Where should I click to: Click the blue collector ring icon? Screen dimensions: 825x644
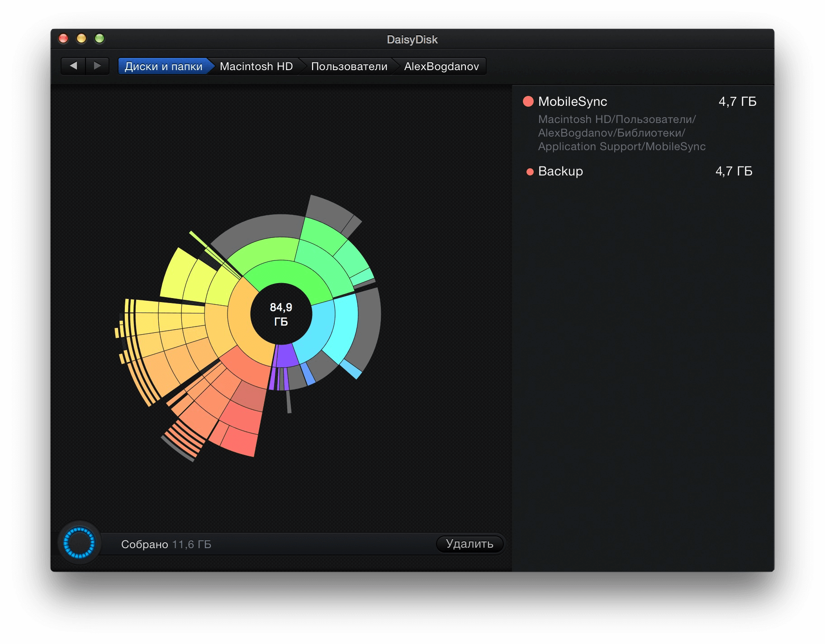[x=79, y=543]
